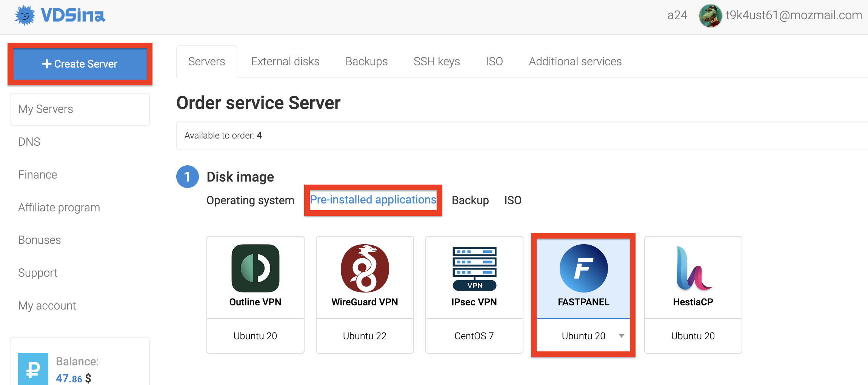This screenshot has height=385, width=868.
Task: Click the WireGuard VPN label
Action: [x=365, y=302]
